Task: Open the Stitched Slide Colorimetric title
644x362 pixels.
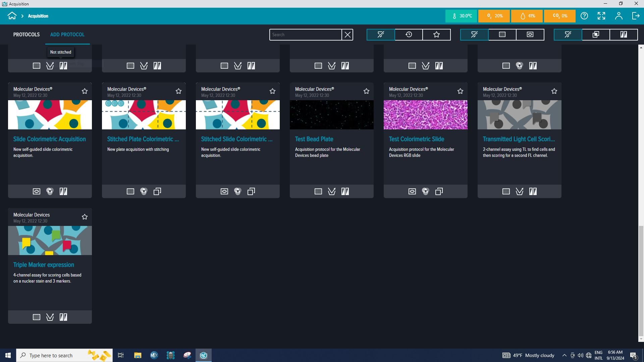Action: click(237, 139)
